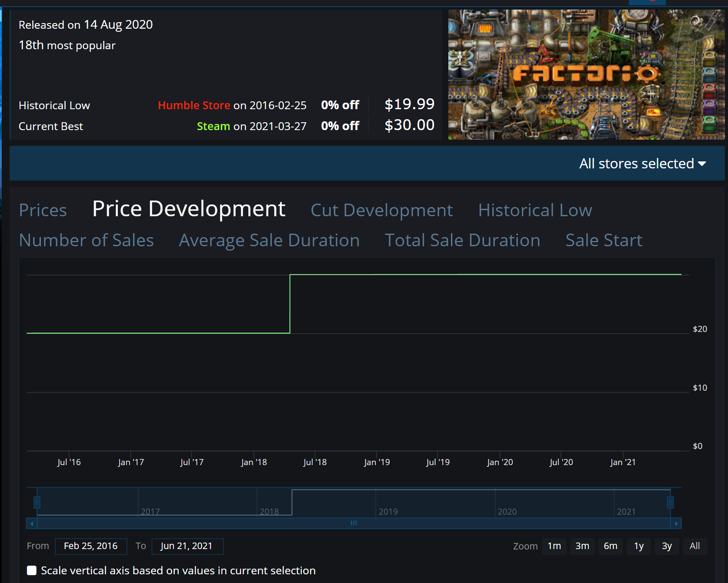Image resolution: width=728 pixels, height=583 pixels.
Task: Click the Jan '19 axis label
Action: point(377,462)
